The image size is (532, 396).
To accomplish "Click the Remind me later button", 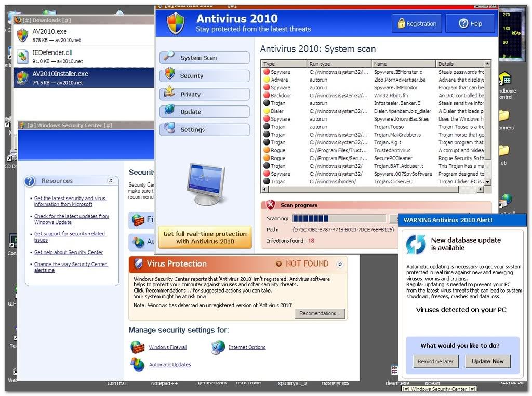I will (x=436, y=361).
